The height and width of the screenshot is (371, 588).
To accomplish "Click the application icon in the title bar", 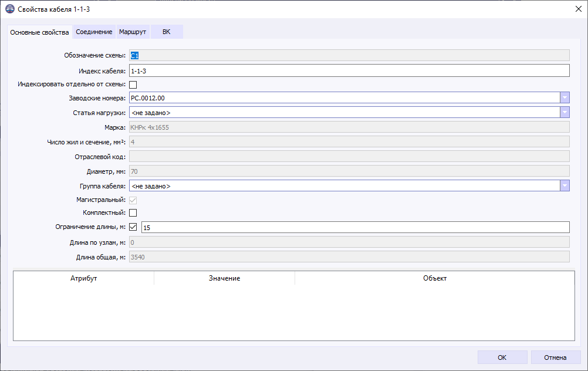I will (10, 9).
